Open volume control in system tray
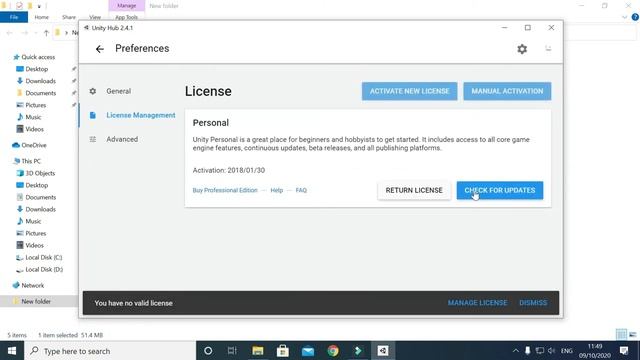 coord(551,351)
